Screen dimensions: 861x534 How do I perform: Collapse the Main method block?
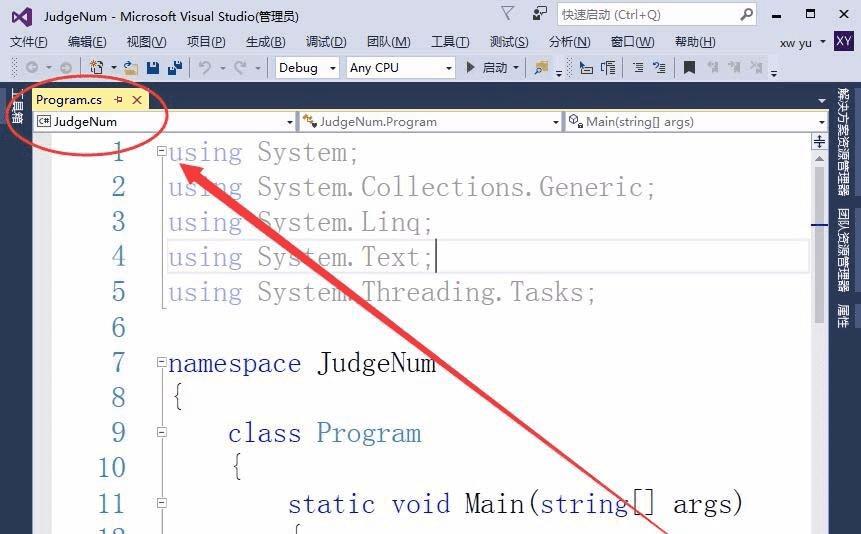pyautogui.click(x=161, y=502)
